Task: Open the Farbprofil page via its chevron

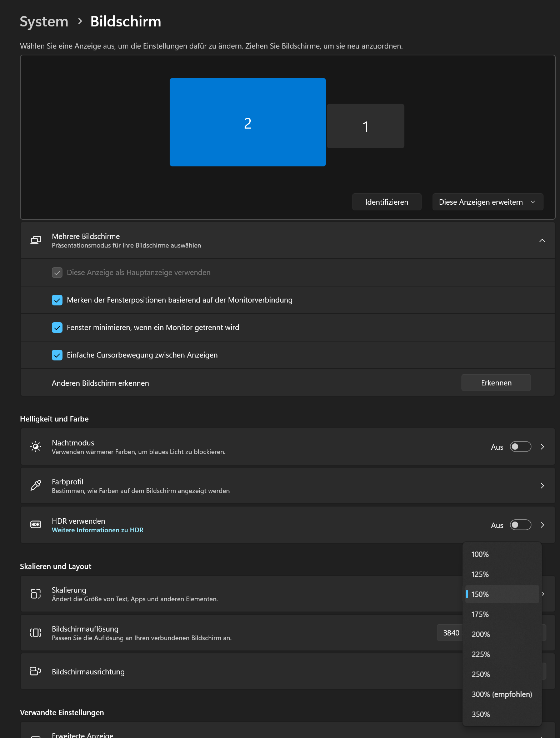Action: coord(542,485)
